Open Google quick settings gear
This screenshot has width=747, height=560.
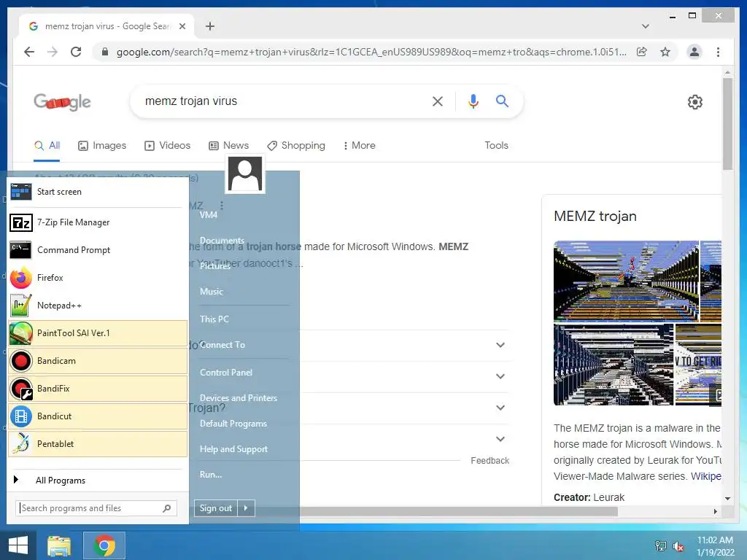tap(695, 102)
